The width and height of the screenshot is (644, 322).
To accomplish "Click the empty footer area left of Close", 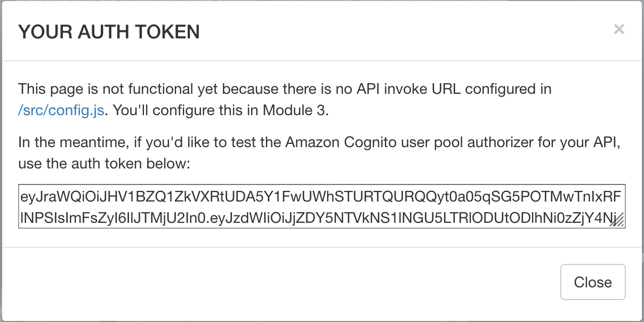I will pyautogui.click(x=267, y=281).
